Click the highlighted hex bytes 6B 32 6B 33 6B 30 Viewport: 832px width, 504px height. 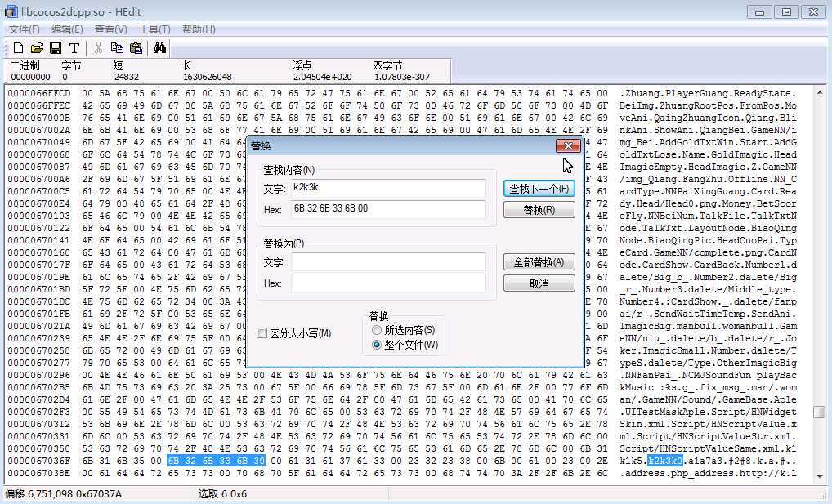(216, 461)
